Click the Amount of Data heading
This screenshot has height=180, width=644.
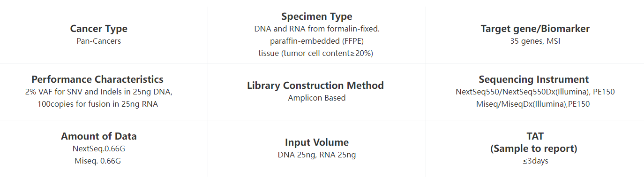tap(98, 136)
